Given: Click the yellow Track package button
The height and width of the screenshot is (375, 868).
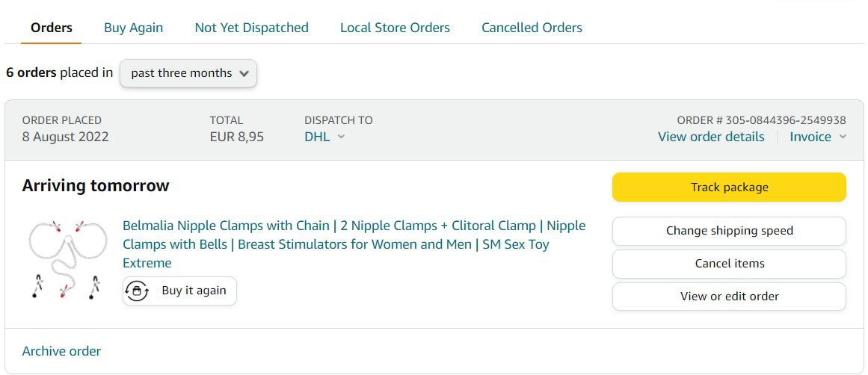Looking at the screenshot, I should (729, 187).
